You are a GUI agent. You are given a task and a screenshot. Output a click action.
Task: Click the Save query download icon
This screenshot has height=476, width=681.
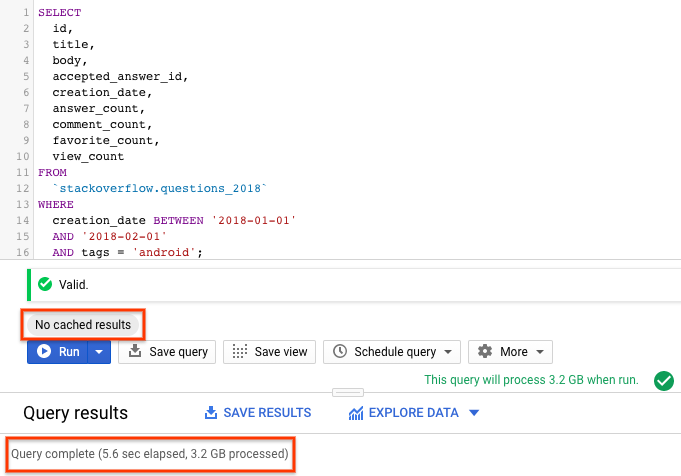(x=135, y=352)
